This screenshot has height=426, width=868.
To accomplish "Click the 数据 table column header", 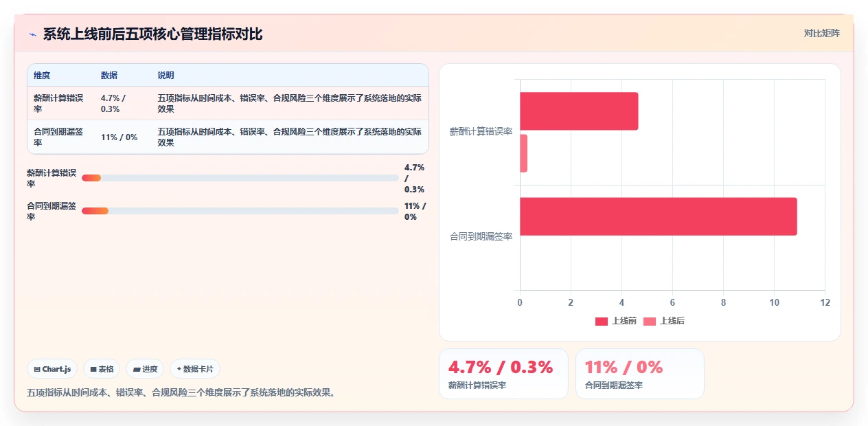I will pos(109,76).
